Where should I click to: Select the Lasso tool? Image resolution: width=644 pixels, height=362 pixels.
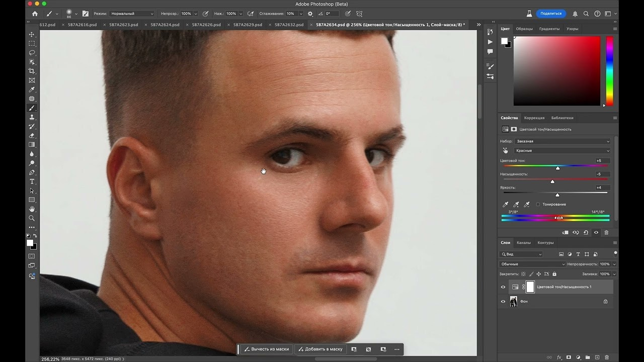[x=32, y=53]
